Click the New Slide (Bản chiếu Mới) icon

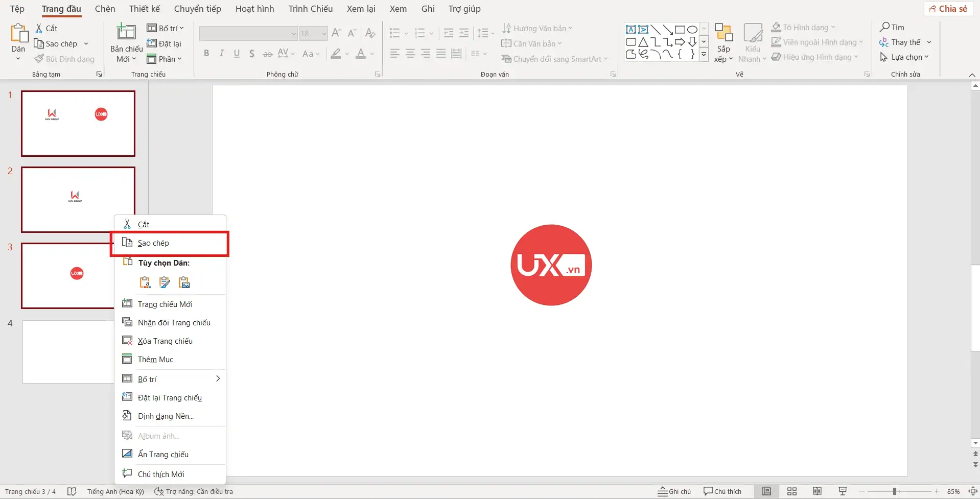(x=126, y=33)
